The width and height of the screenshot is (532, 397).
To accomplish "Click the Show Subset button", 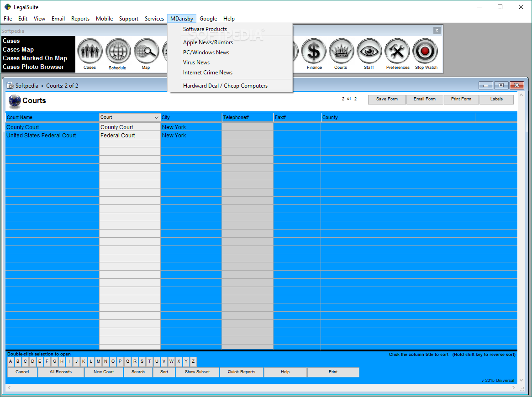I will click(x=197, y=372).
